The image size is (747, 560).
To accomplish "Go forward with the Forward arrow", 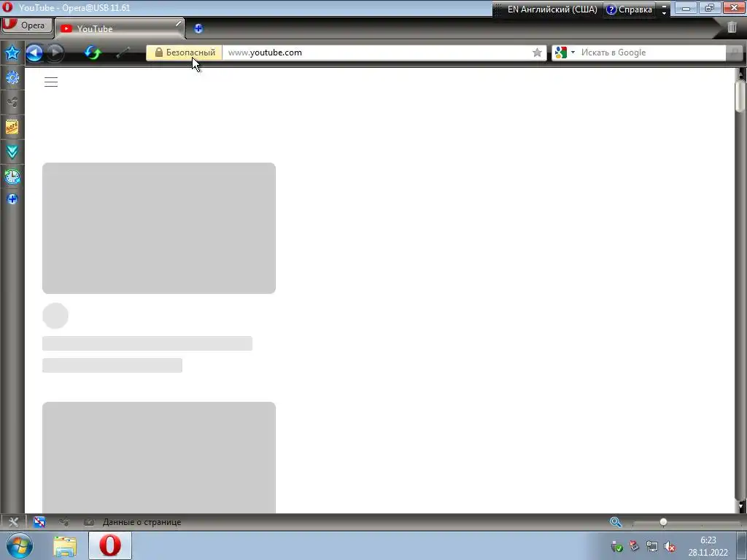I will click(55, 52).
